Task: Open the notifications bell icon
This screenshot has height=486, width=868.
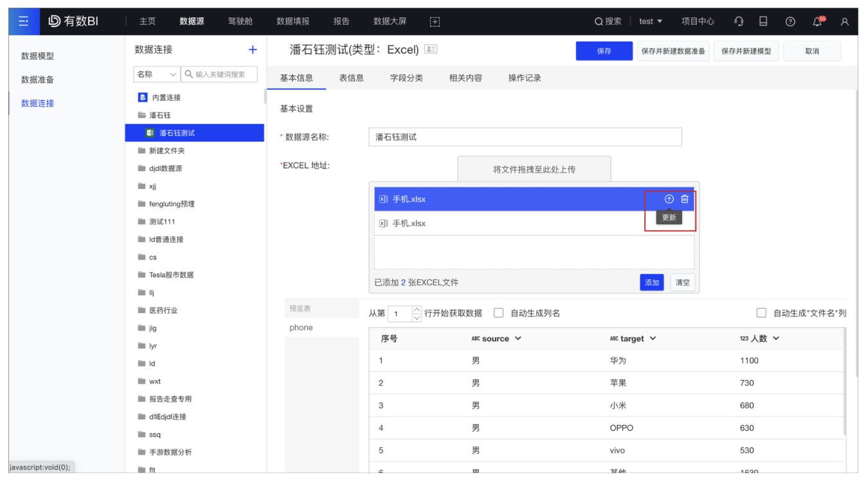Action: tap(818, 21)
